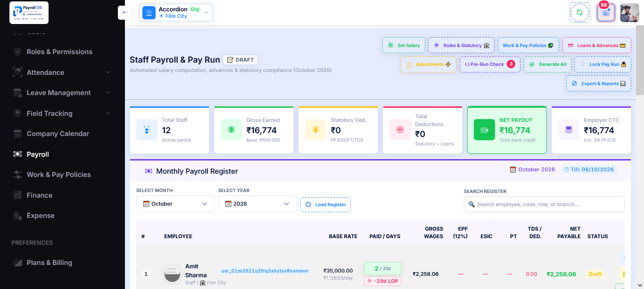Image resolution: width=644 pixels, height=289 pixels.
Task: Click the Roles & Permissions shield icon
Action: coord(17,52)
